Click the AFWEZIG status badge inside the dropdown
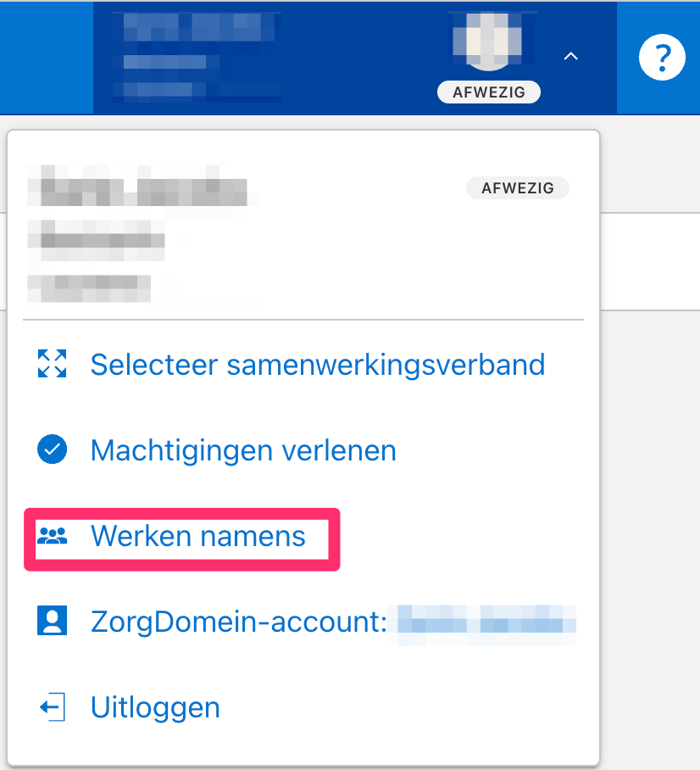700x770 pixels. (x=517, y=188)
